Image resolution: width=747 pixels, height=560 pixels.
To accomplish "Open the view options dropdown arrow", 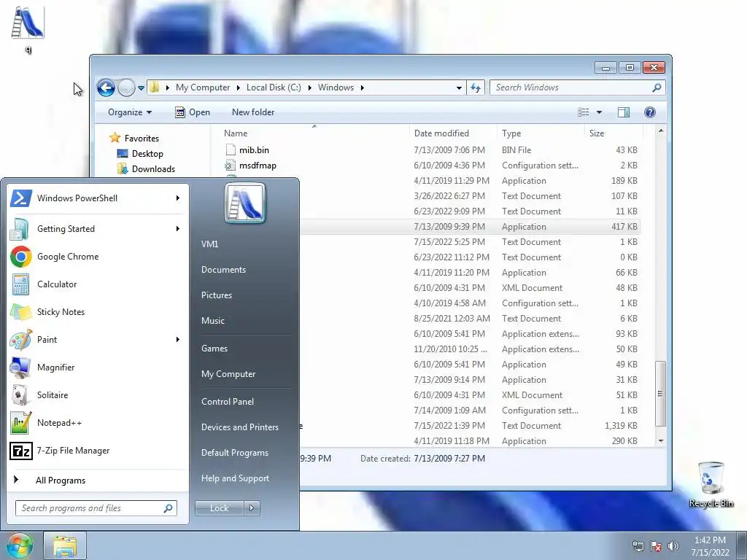I will (x=600, y=112).
